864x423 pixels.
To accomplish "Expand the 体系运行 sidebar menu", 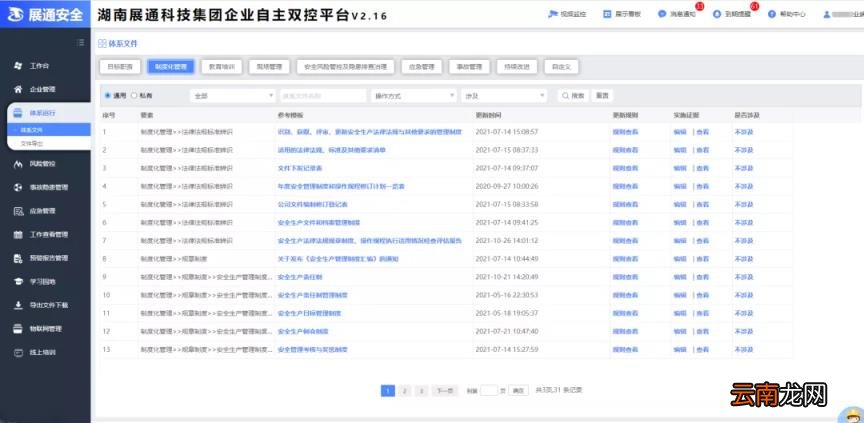I will pos(48,113).
